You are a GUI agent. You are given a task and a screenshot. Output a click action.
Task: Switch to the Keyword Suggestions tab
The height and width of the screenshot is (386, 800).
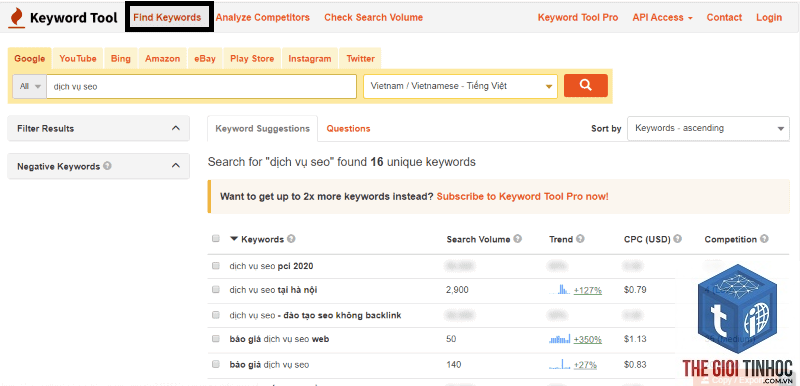click(263, 128)
